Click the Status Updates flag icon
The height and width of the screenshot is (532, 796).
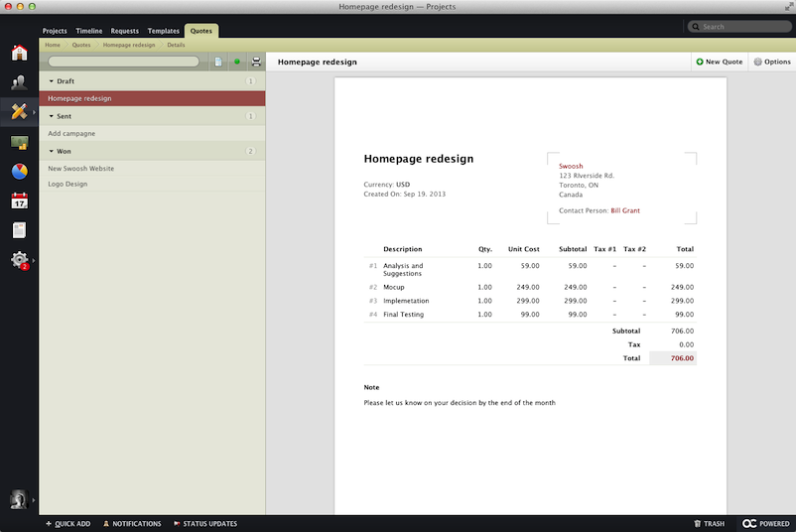177,523
